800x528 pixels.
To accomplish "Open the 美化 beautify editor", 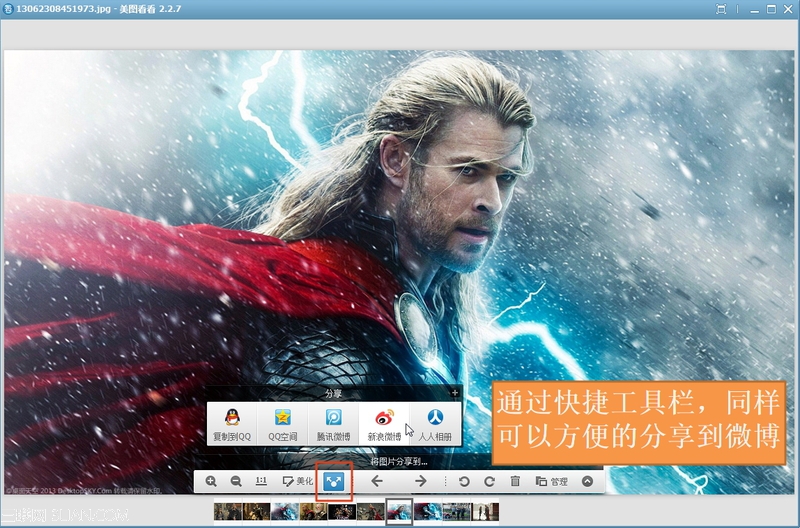I will click(297, 481).
